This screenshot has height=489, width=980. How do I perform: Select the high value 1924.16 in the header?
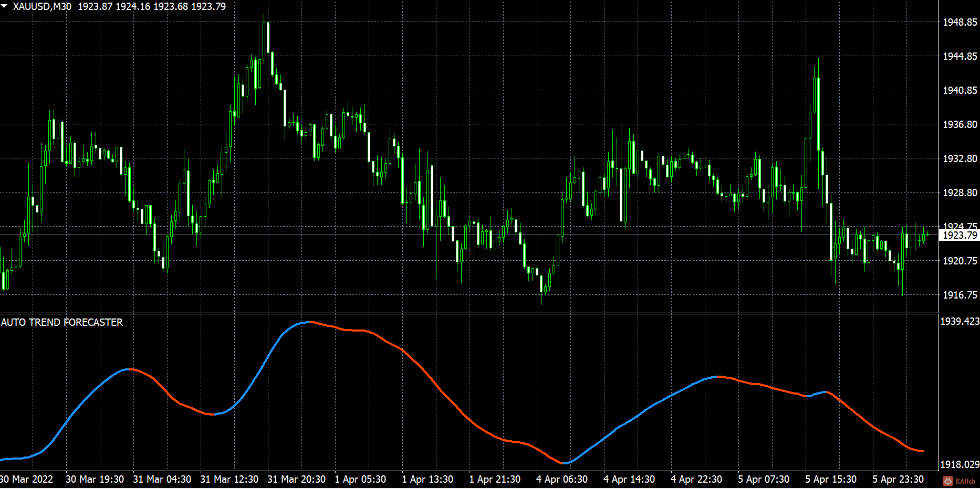[133, 7]
